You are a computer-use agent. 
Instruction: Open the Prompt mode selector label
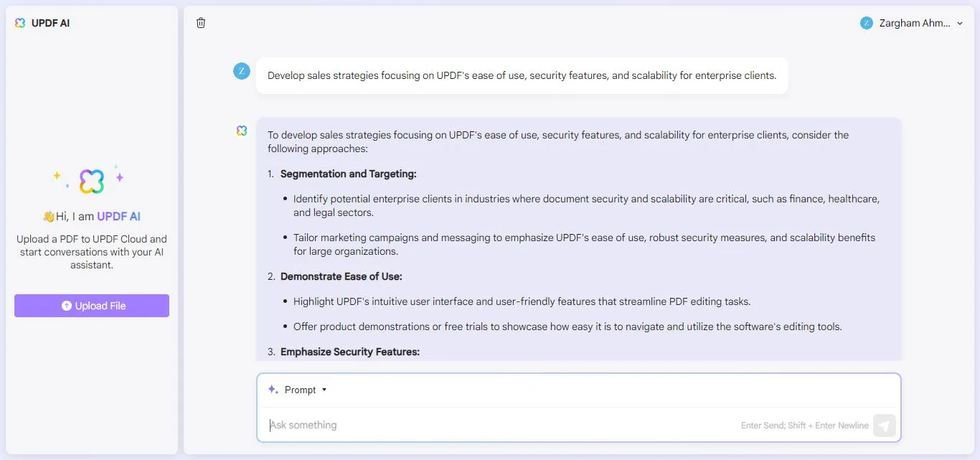300,390
